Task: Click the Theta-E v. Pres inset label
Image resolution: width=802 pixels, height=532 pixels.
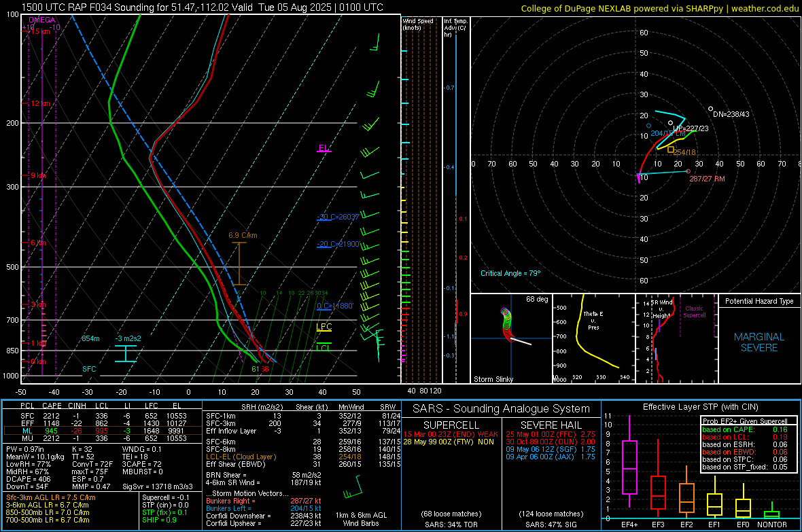Action: (593, 320)
